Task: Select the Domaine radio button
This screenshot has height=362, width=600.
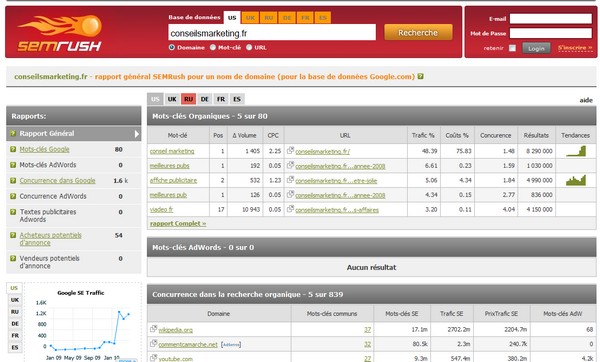Action: (172, 47)
